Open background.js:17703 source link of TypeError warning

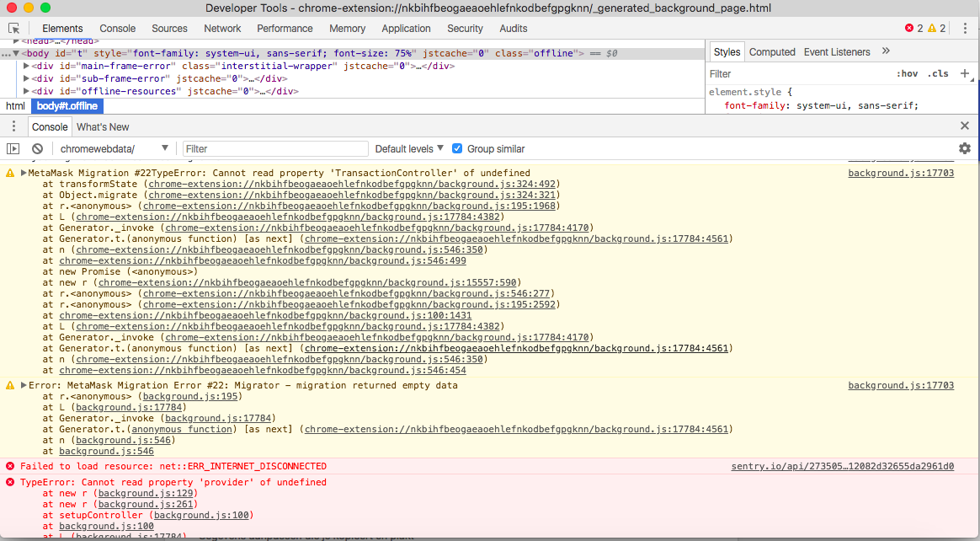[x=901, y=174]
